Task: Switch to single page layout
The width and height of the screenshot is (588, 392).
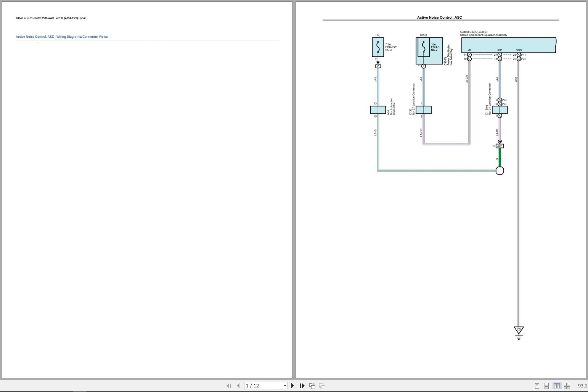Action: [538, 386]
